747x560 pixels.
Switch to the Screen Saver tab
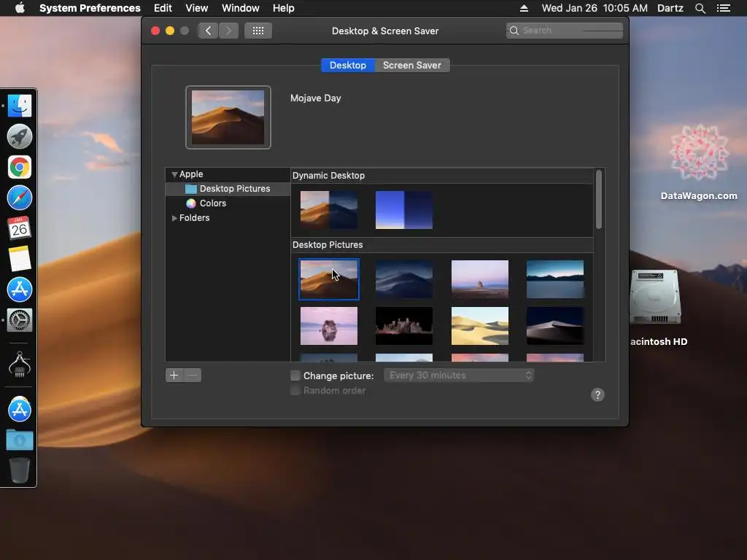point(412,65)
